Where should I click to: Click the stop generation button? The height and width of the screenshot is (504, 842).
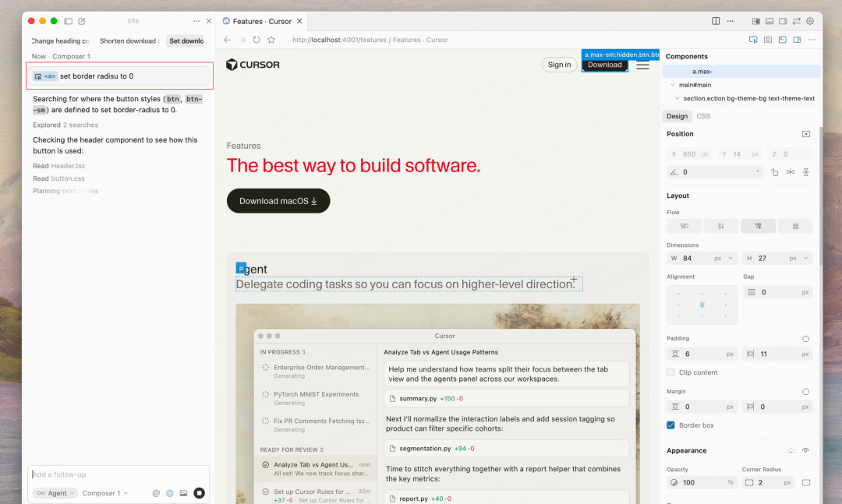(200, 493)
